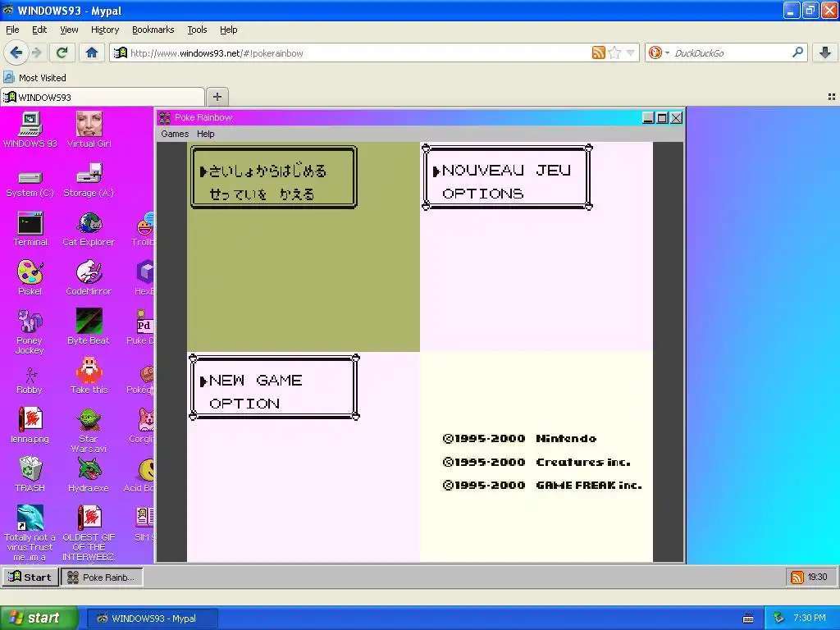This screenshot has height=630, width=840.
Task: Click the RSS feed icon in address bar
Action: [598, 52]
